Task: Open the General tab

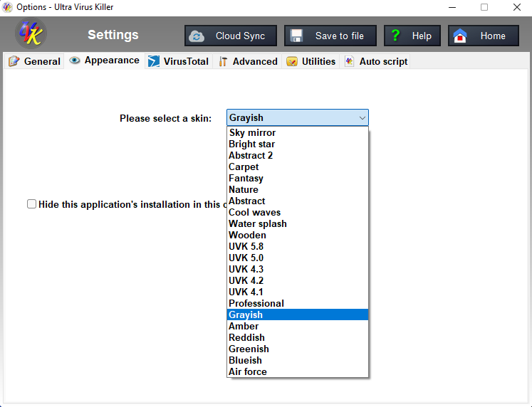Action: [x=34, y=61]
